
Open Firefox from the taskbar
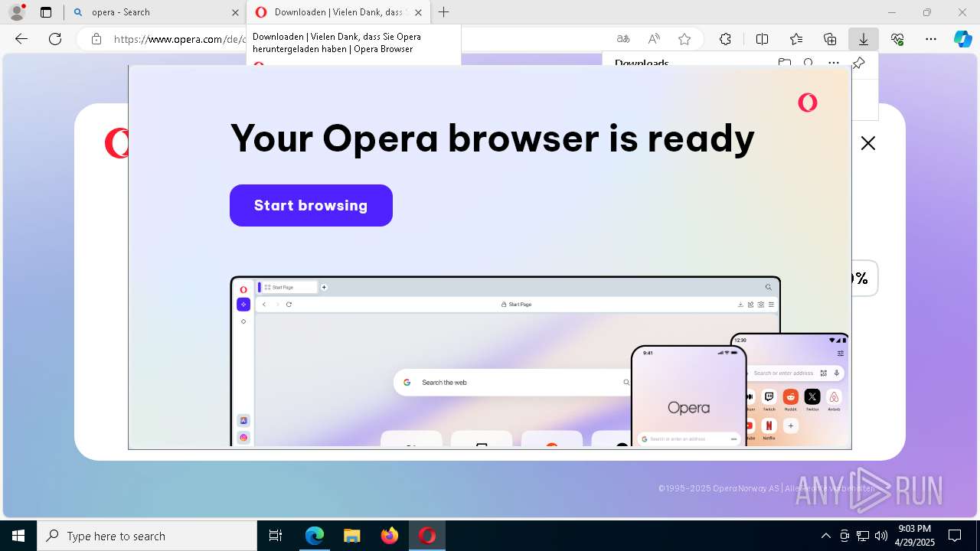[390, 536]
